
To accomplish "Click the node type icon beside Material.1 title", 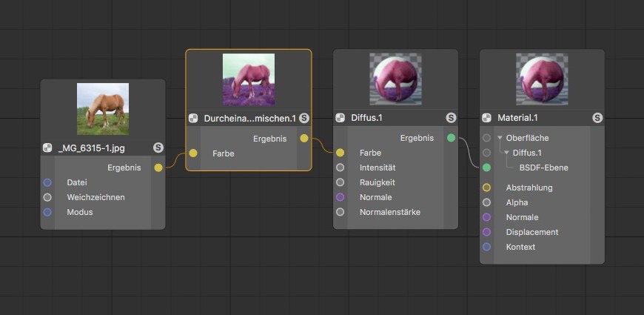I will 486,118.
